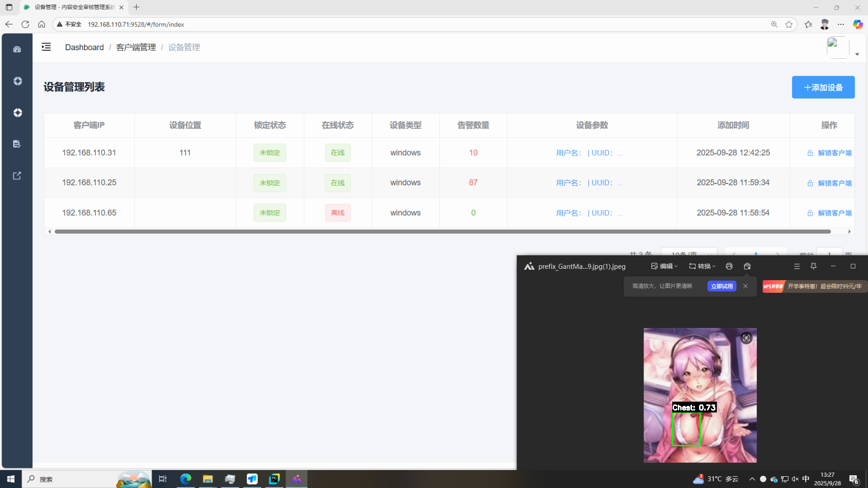Screen dimensions: 868x488
Task: Click the dashboard icon in left sidebar
Action: [17, 49]
